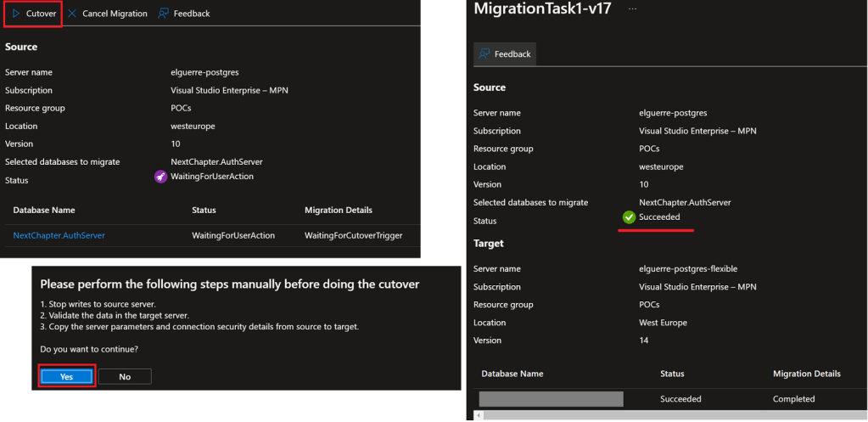Click the Database Name header above NextChapter.AuthServer
The width and height of the screenshot is (868, 422).
(44, 210)
